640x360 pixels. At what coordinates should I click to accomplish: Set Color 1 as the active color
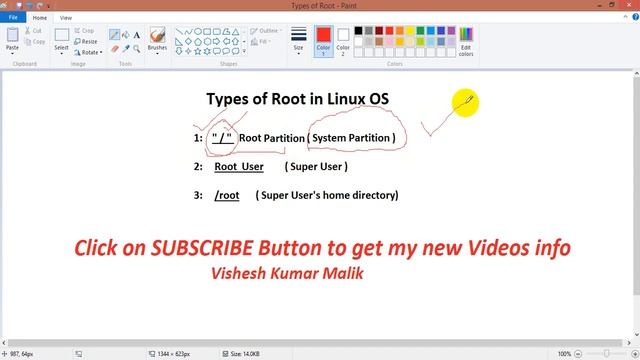point(323,41)
